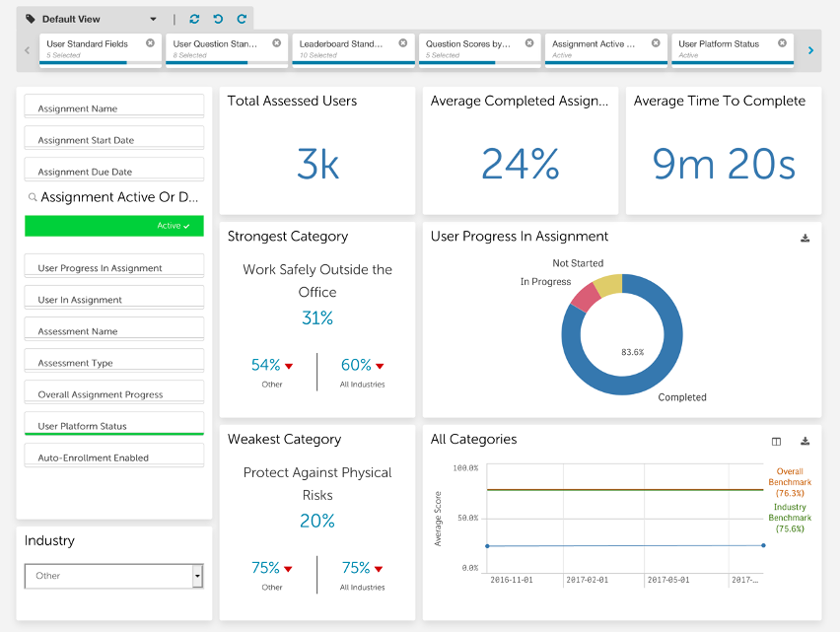Image resolution: width=840 pixels, height=632 pixels.
Task: Click the Assignment Active Or D search field
Action: pos(114,197)
